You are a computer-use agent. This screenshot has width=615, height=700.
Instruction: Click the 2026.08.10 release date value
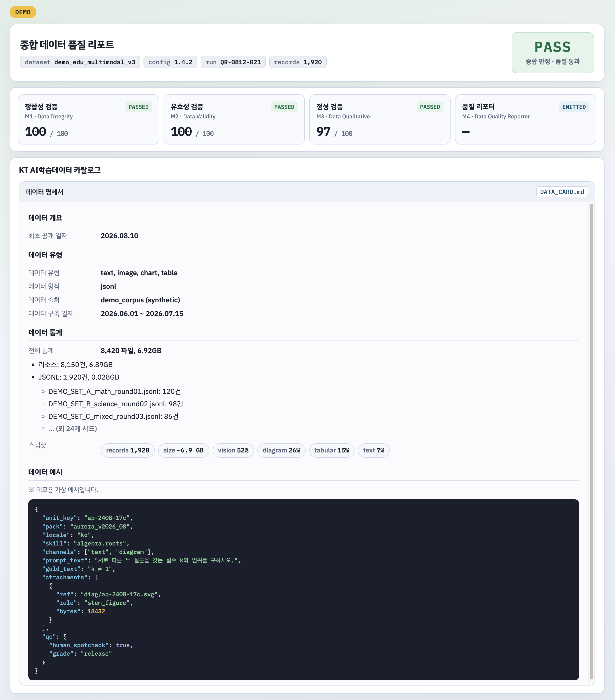point(119,236)
